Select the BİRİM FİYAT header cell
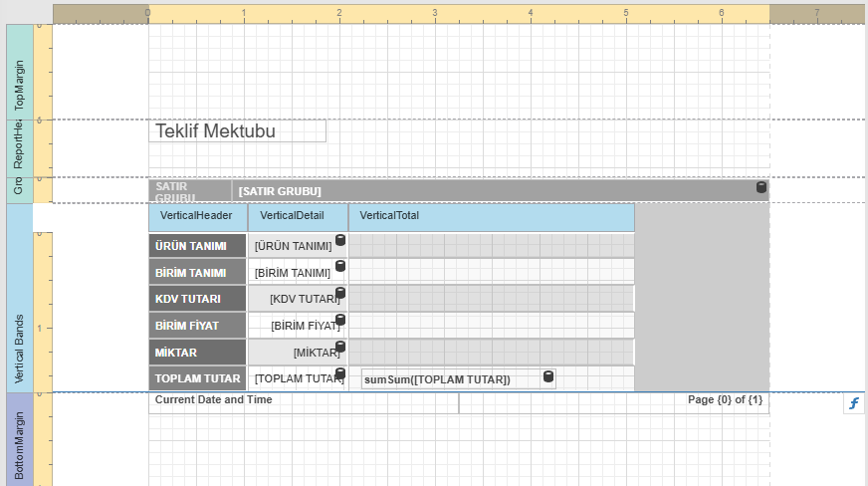The image size is (868, 486). tap(197, 326)
